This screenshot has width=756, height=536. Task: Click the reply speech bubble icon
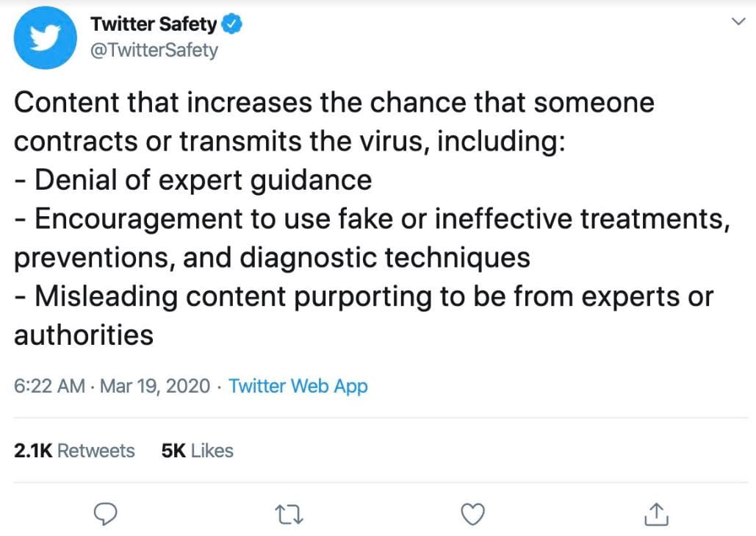click(x=105, y=514)
